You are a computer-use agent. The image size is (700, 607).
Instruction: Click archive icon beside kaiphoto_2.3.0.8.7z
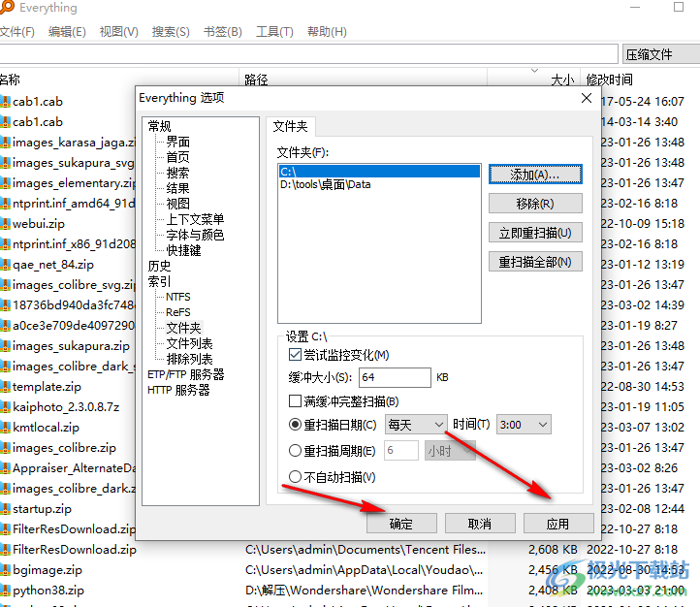tap(5, 406)
